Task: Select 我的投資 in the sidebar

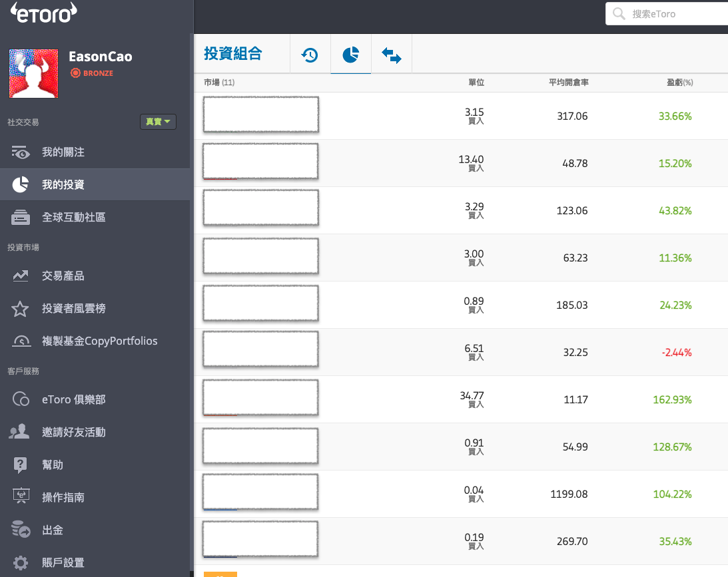Action: click(x=63, y=184)
